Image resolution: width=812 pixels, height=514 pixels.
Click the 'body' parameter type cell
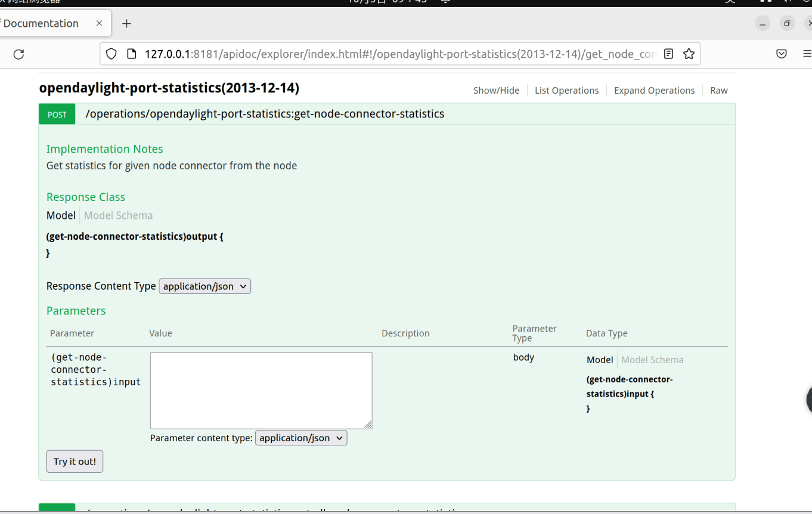(523, 357)
